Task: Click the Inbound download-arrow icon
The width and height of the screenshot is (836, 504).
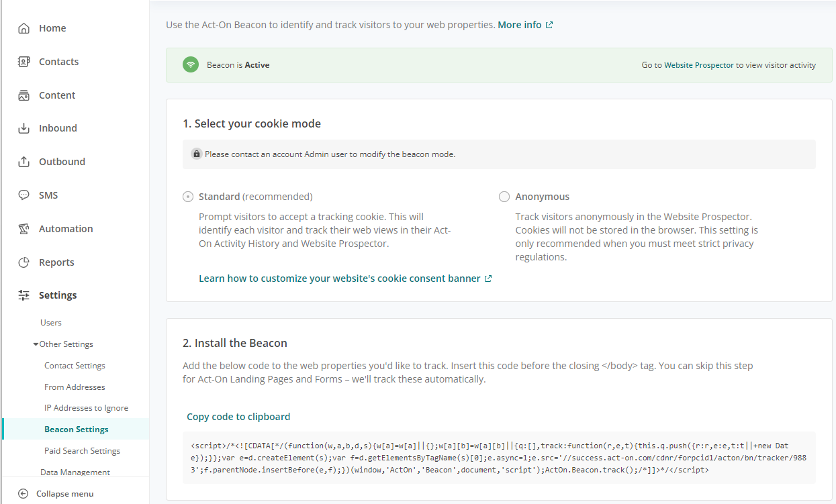Action: [24, 128]
